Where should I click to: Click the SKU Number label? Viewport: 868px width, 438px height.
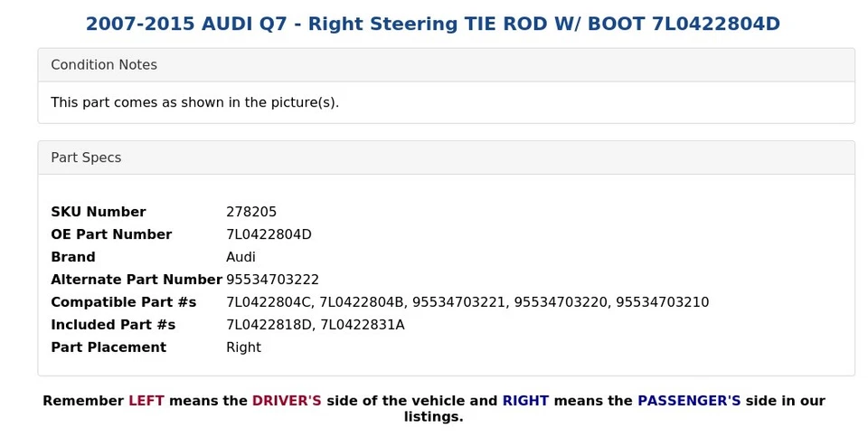(x=99, y=212)
